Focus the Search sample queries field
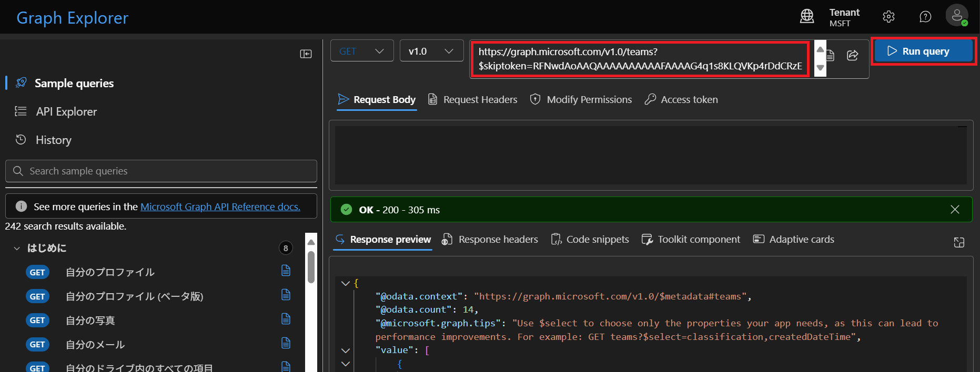This screenshot has width=980, height=372. [x=161, y=171]
